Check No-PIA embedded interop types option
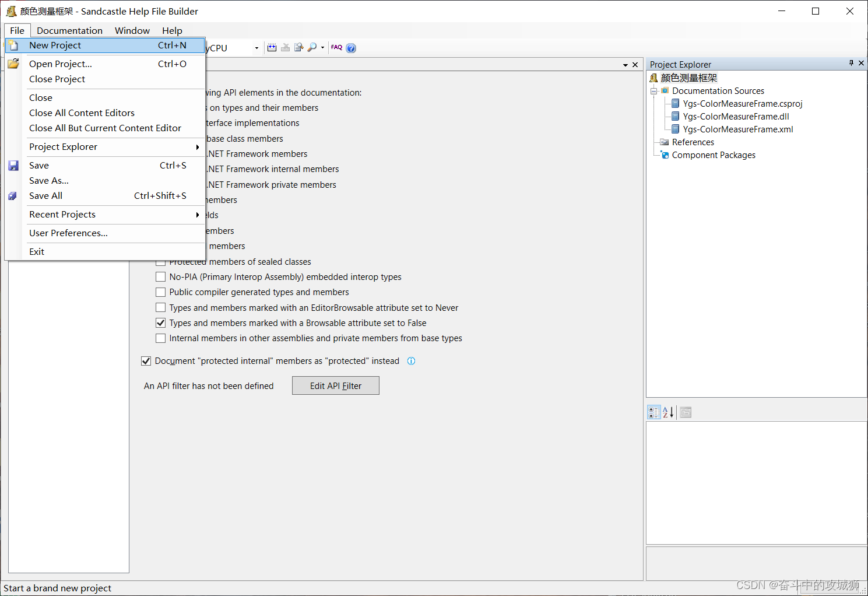The width and height of the screenshot is (868, 596). (160, 276)
